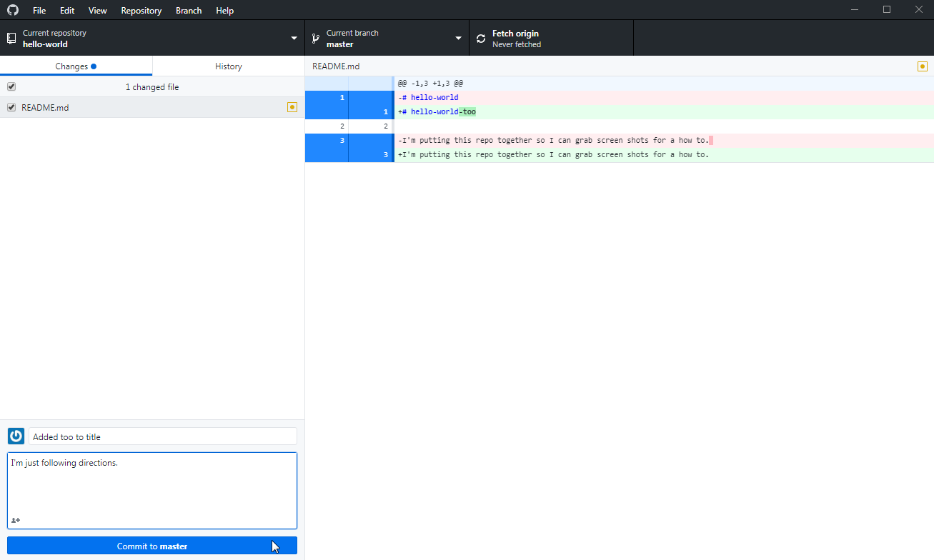Toggle selection of removed line '# hello-world'
The width and height of the screenshot is (934, 560).
click(x=349, y=97)
